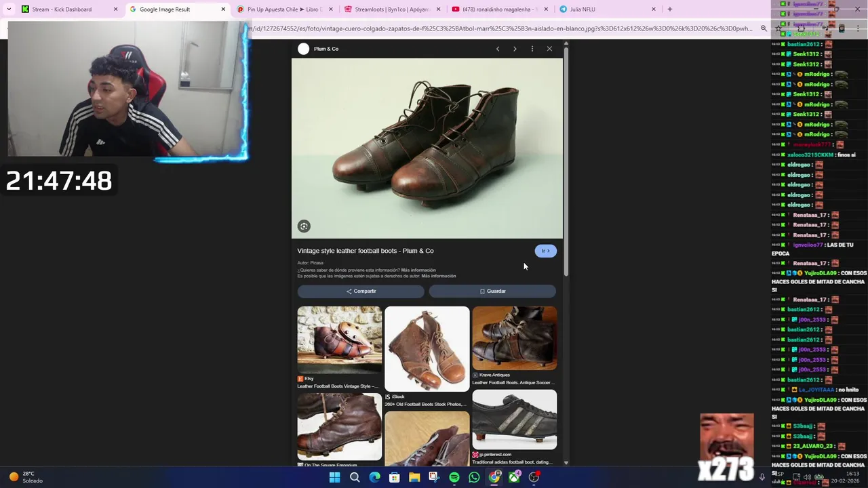This screenshot has height=488, width=868.
Task: Open the iStock old football boots thumbnail
Action: 427,349
